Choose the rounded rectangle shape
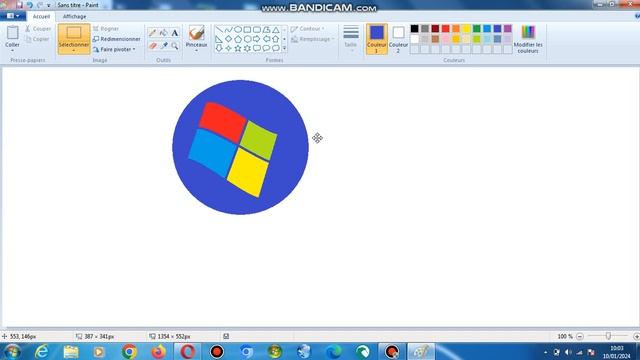Screen dimensions: 640x360 click(257, 30)
